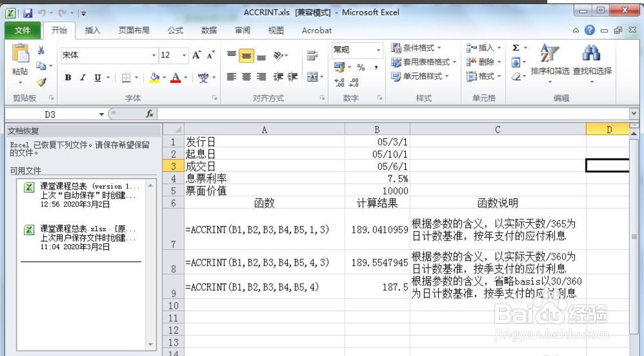The width and height of the screenshot is (644, 356).
Task: Expand the Name Box dropdown arrow
Action: (101, 114)
